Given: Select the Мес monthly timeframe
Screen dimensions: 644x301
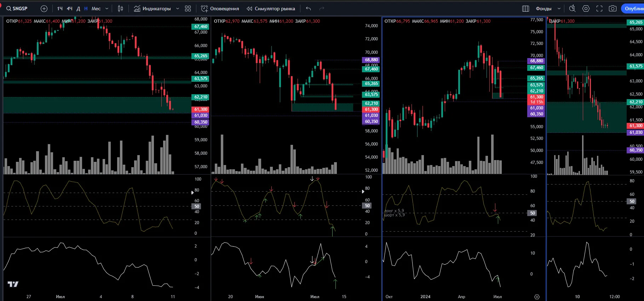Looking at the screenshot, I should click(x=96, y=8).
